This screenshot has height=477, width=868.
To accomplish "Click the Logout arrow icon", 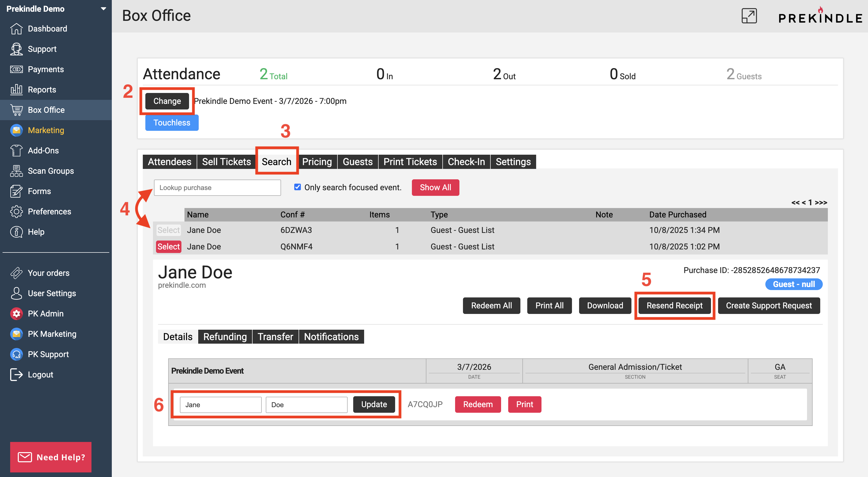I will pyautogui.click(x=16, y=375).
